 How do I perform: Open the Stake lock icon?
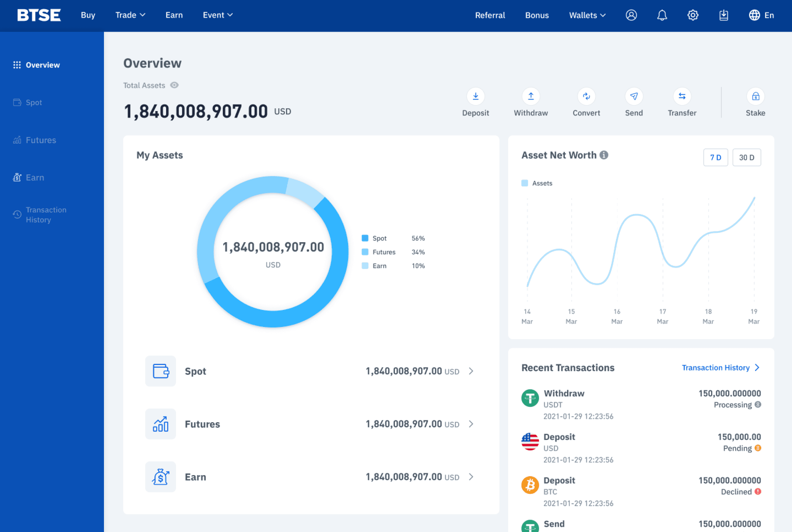(x=755, y=97)
